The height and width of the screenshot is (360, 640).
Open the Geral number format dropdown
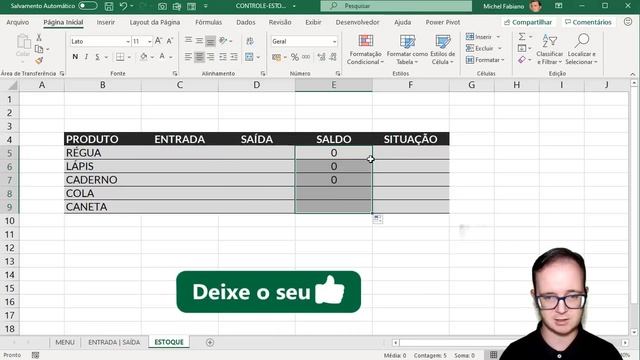point(334,41)
